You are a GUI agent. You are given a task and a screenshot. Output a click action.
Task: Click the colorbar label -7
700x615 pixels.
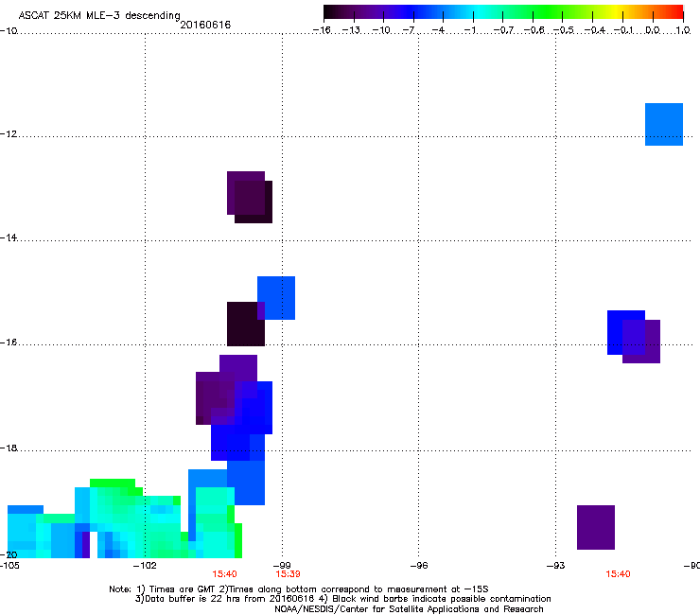409,30
